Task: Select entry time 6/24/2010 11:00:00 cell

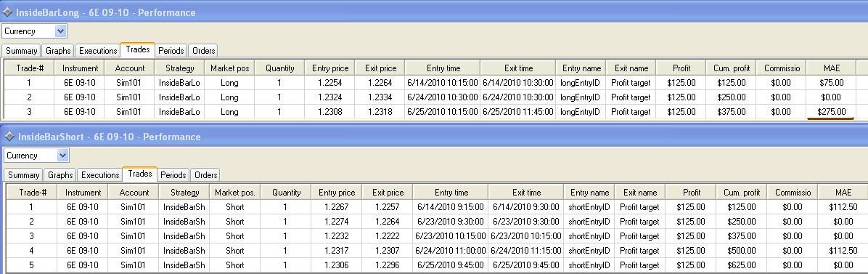Action: click(451, 250)
